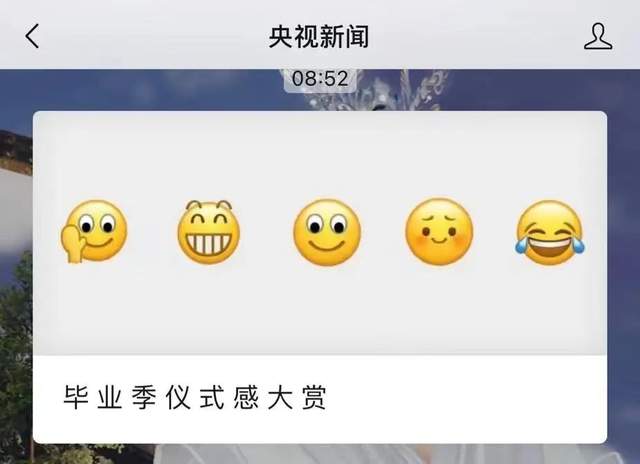Viewport: 640px width, 464px height.
Task: Click the white caption area of the card
Action: (320, 399)
